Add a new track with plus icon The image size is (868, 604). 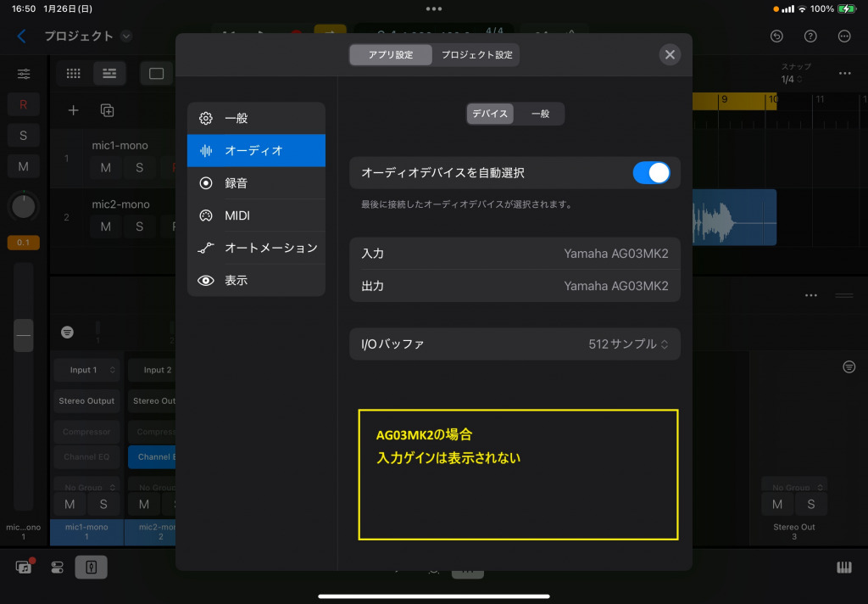pyautogui.click(x=74, y=110)
